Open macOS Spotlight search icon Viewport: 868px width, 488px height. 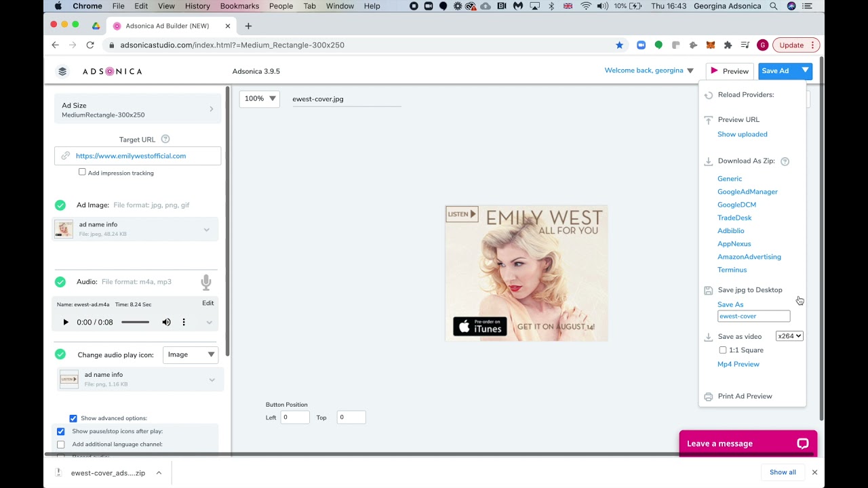[x=774, y=6]
